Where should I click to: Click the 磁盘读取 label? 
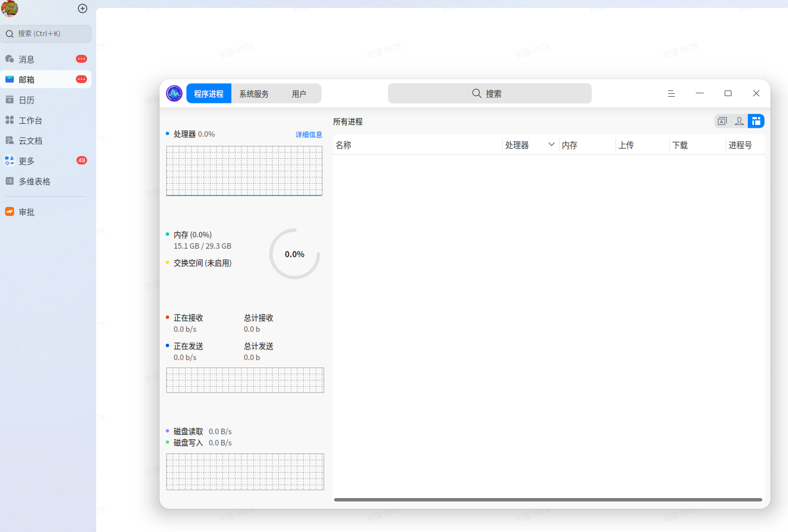188,431
